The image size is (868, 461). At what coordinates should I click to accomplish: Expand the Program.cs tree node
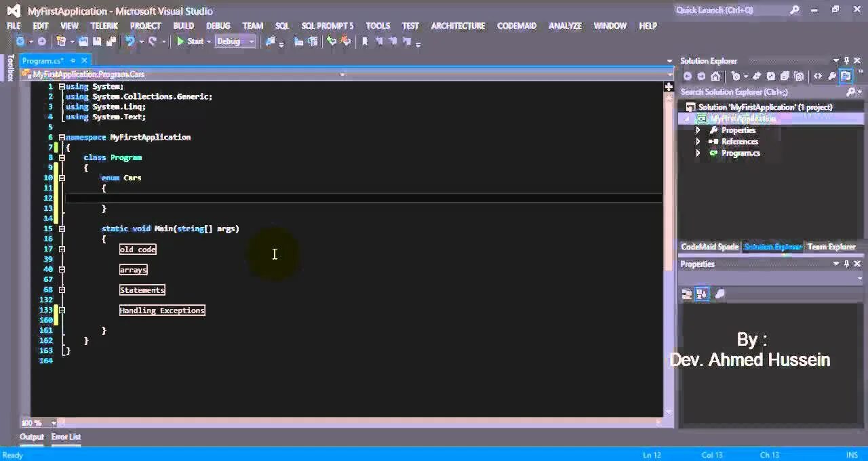click(698, 153)
